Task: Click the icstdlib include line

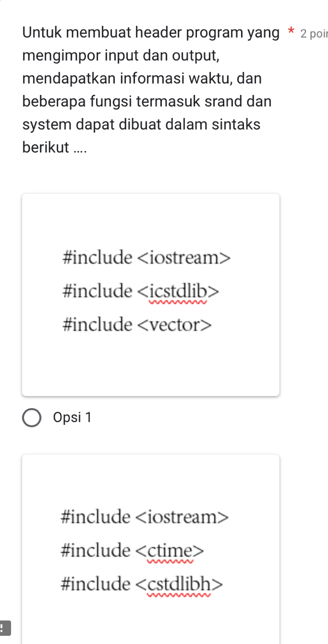Action: coord(141,291)
